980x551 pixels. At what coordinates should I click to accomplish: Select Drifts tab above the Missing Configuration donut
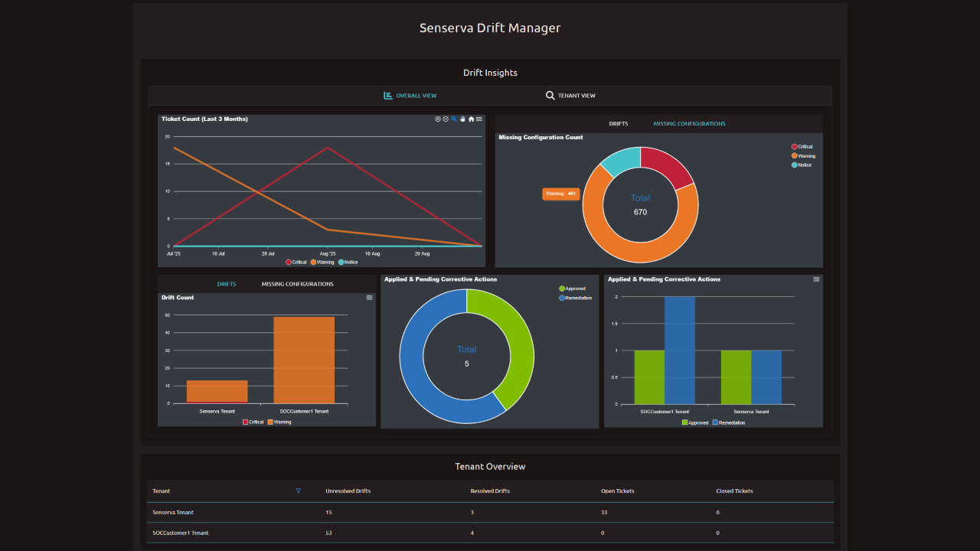coord(619,123)
